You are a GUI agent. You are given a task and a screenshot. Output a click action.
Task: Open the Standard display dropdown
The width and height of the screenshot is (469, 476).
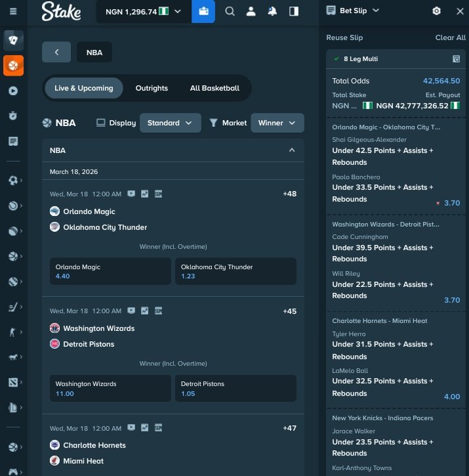[170, 123]
